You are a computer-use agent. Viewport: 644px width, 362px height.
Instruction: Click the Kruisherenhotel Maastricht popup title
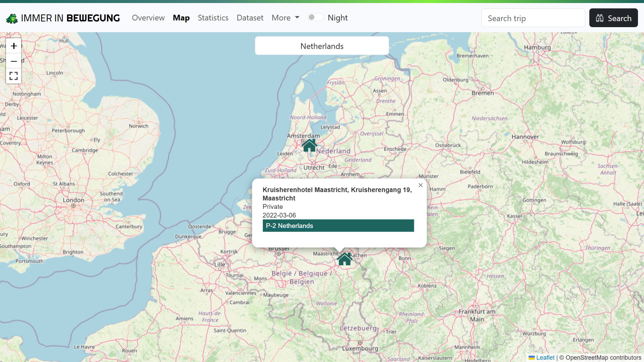tap(337, 194)
